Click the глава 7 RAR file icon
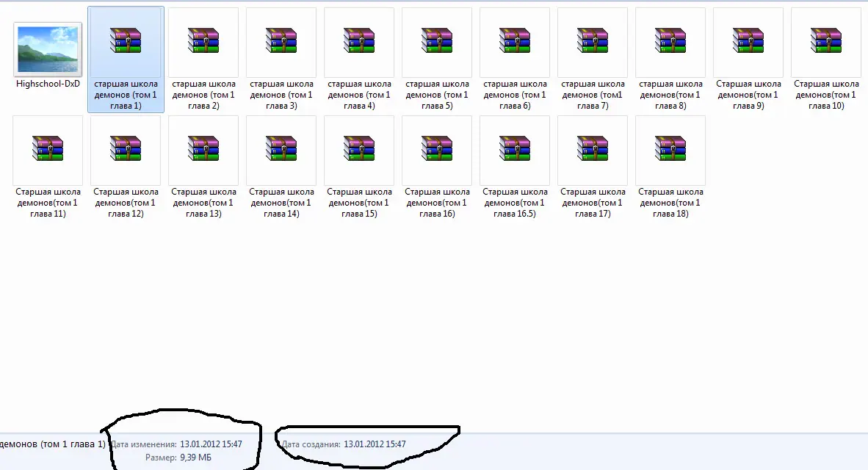The image size is (868, 470). coord(593,40)
